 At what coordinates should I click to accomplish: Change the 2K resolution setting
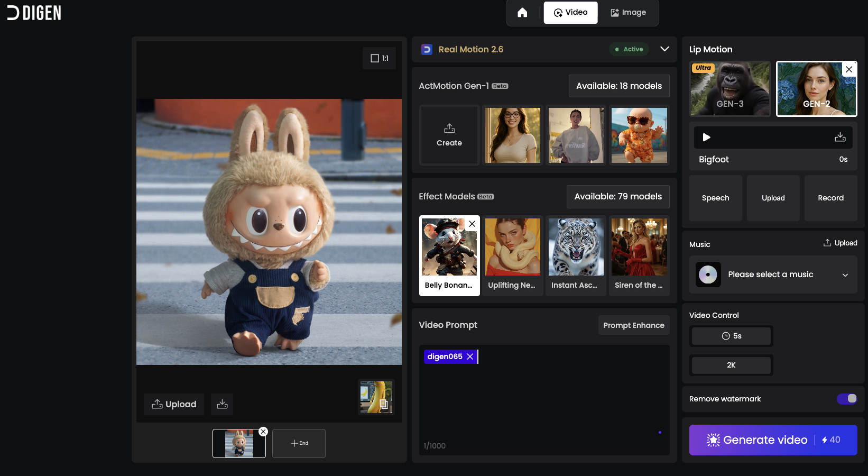click(x=731, y=365)
